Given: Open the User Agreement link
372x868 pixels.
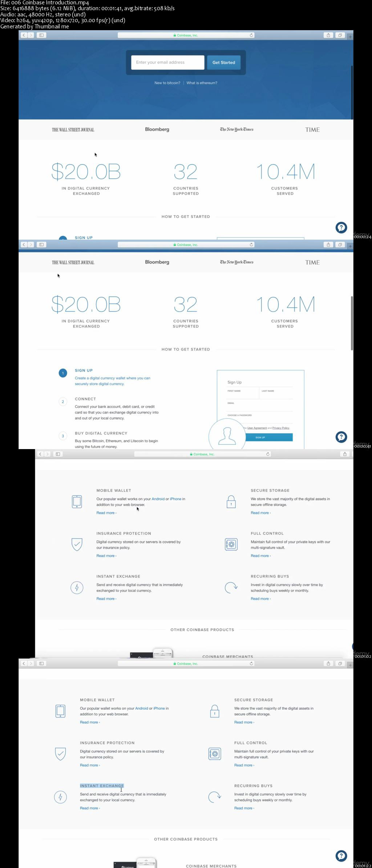Looking at the screenshot, I should [257, 428].
